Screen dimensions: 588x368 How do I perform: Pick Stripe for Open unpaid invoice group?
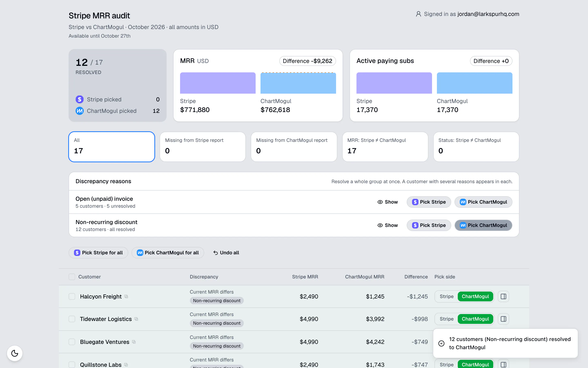(429, 202)
